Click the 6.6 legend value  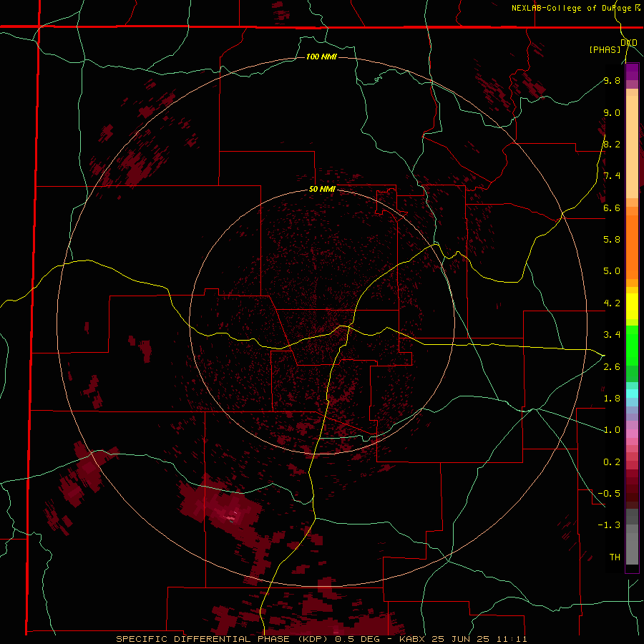[x=612, y=208]
